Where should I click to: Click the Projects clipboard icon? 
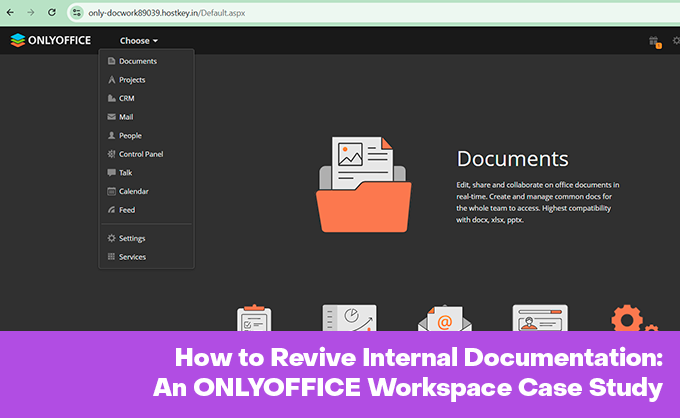tap(254, 317)
